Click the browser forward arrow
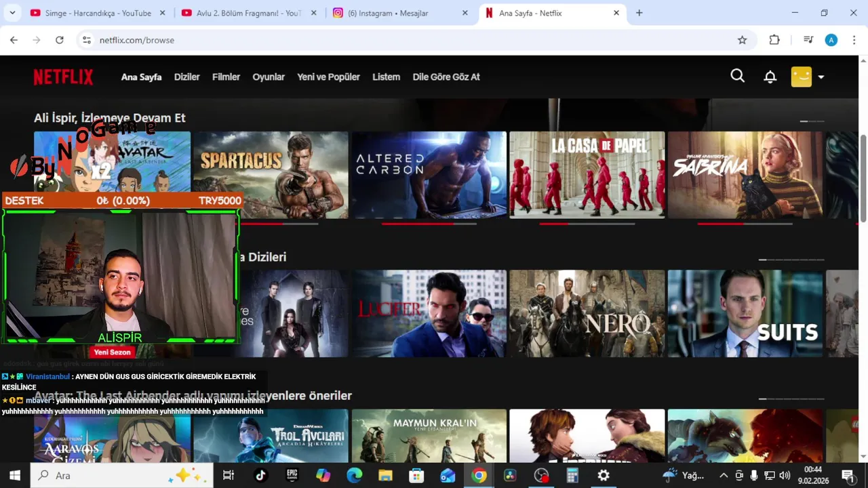 [x=37, y=40]
